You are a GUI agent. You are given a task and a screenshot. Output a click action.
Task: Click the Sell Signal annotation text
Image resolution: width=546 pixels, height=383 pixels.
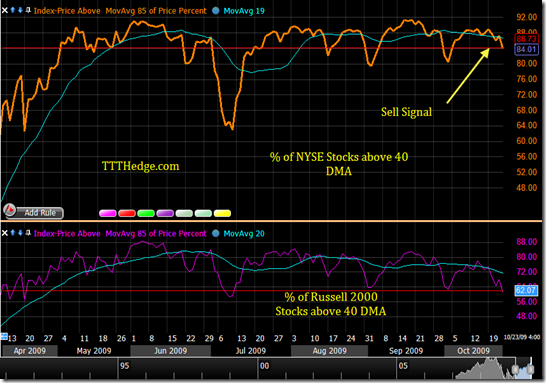click(406, 112)
